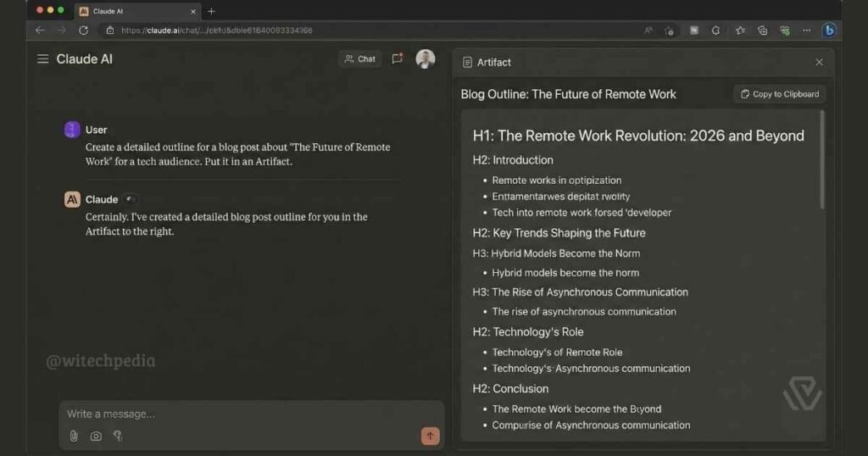Screen dimensions: 868x456
Task: Click the Artifact document icon
Action: click(x=467, y=63)
